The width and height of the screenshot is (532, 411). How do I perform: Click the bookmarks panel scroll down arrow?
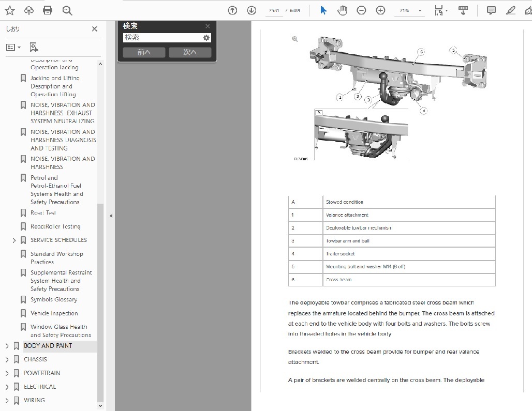(x=100, y=406)
